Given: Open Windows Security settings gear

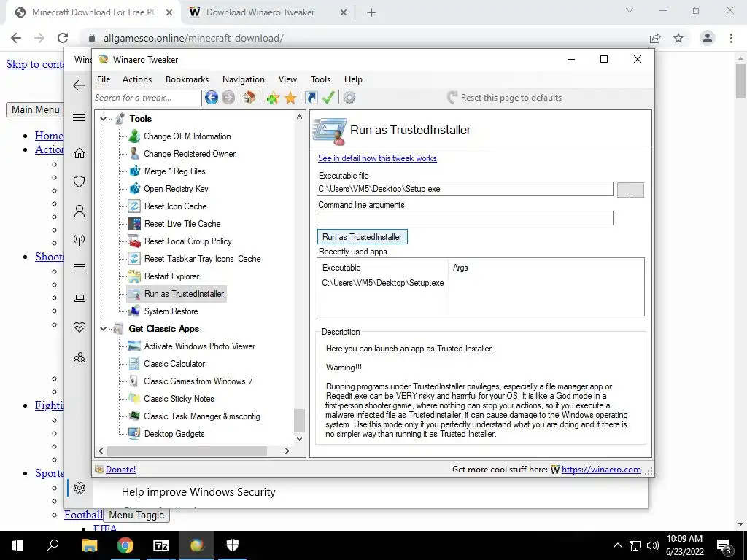Looking at the screenshot, I should pos(80,488).
